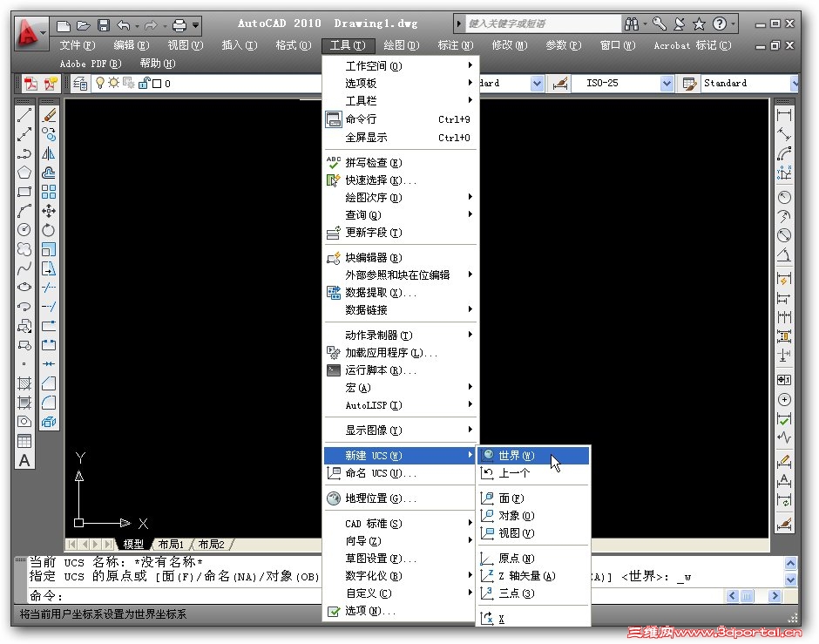The width and height of the screenshot is (819, 644).
Task: Choose 世界 in the UCS submenu
Action: pos(534,456)
